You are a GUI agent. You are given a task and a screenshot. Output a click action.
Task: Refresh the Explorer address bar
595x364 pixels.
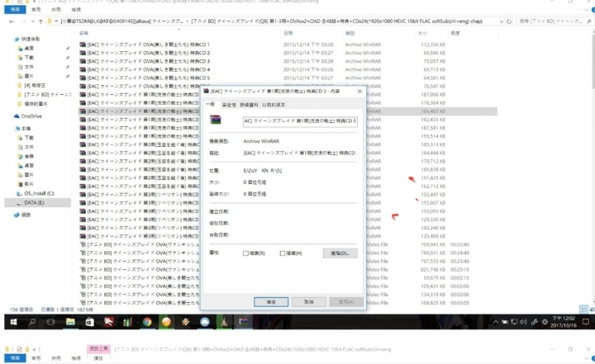[509, 21]
